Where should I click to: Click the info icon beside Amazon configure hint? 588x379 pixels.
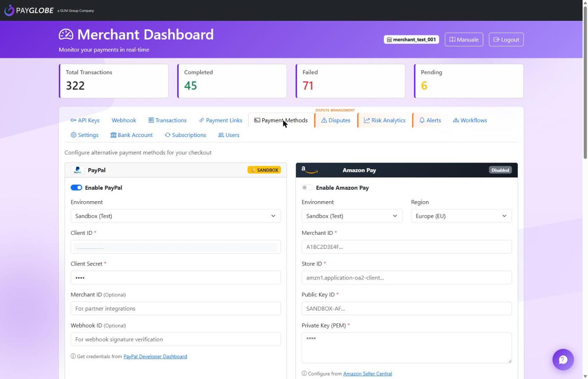coord(304,373)
